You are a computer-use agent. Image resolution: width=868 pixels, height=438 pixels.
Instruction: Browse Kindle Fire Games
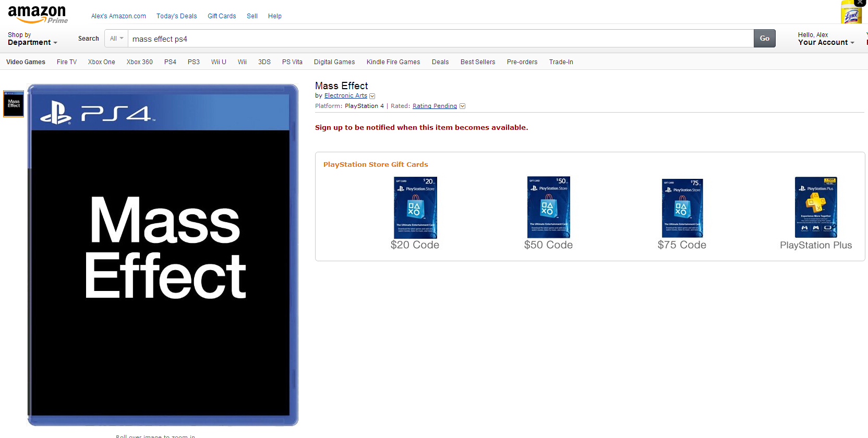pos(393,62)
